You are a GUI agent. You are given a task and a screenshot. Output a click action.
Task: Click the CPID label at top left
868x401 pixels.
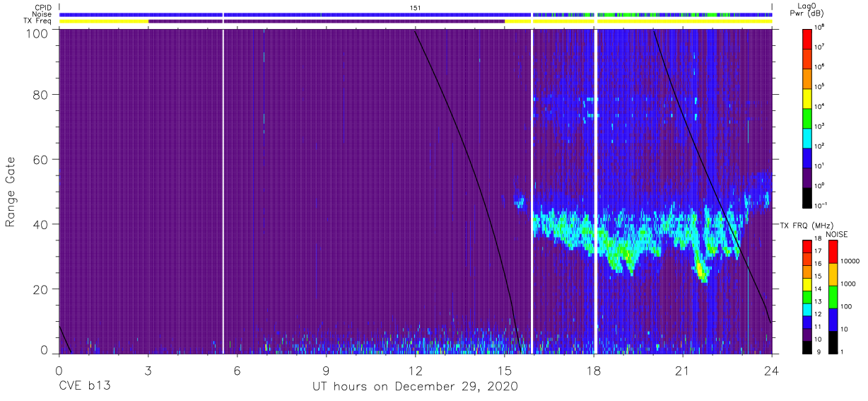[44, 8]
